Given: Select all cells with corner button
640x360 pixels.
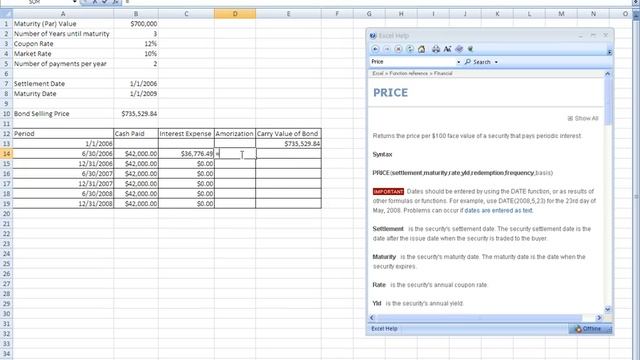Looking at the screenshot, I should tap(6, 14).
